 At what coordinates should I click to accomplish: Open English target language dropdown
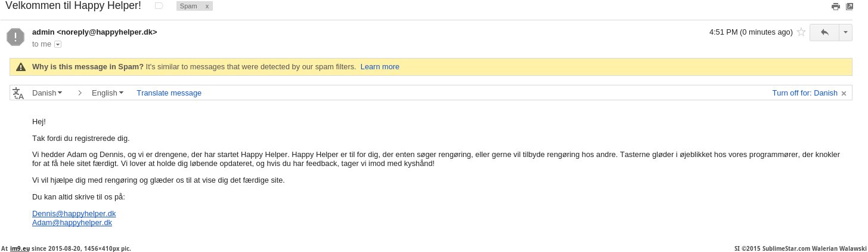click(x=107, y=93)
